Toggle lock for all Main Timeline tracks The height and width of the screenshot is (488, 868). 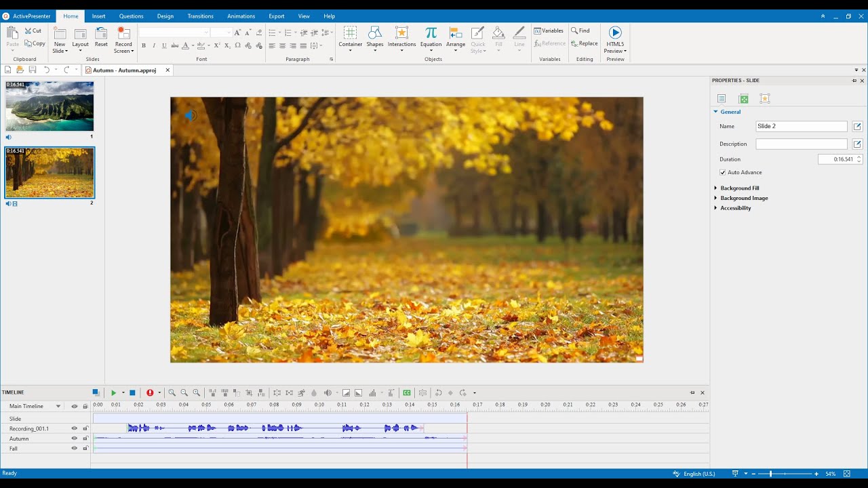click(85, 406)
